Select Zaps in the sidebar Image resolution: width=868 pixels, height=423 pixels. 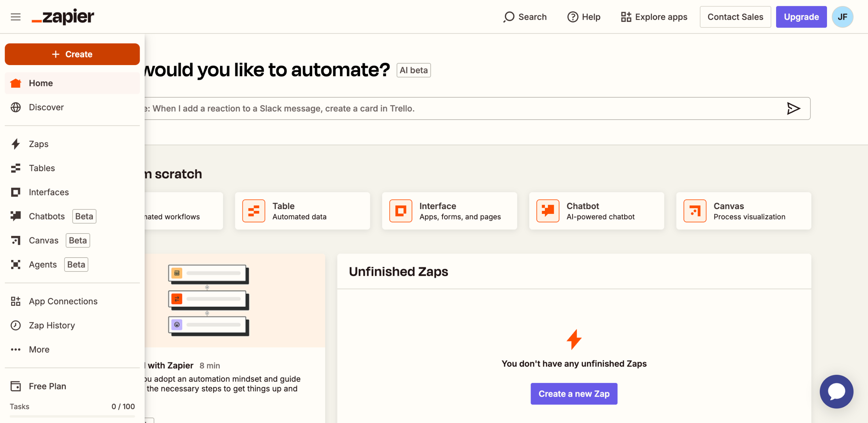click(38, 144)
